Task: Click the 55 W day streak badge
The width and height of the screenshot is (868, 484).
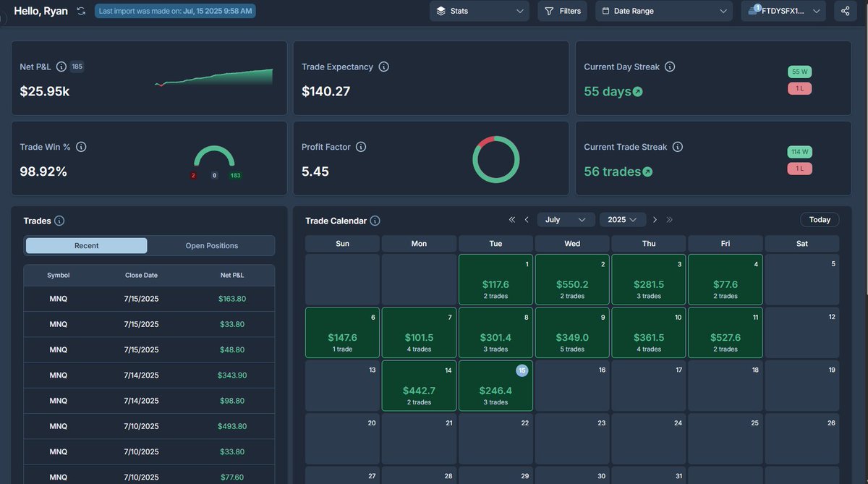Action: [x=800, y=72]
